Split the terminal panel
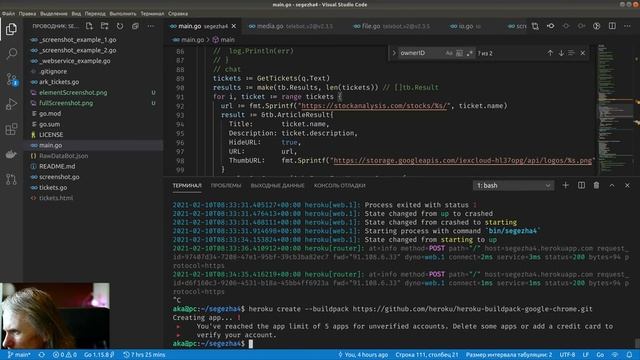The width and height of the screenshot is (640, 360). coord(581,185)
